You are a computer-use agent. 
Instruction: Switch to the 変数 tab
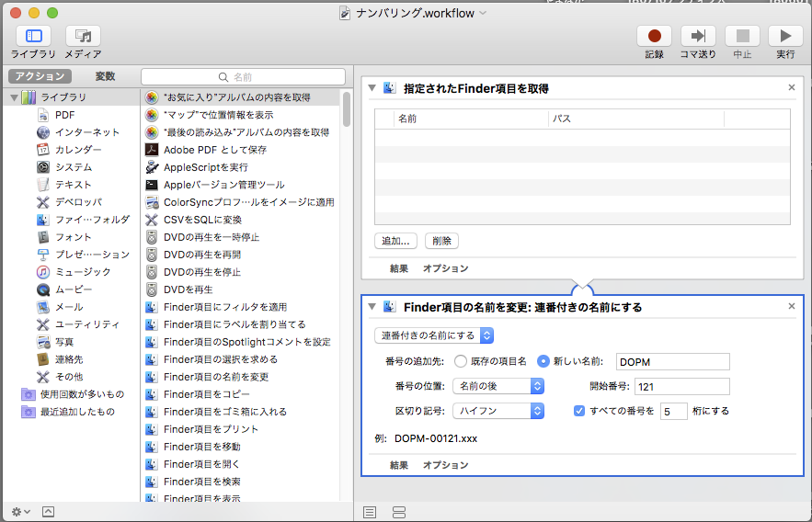(x=105, y=76)
